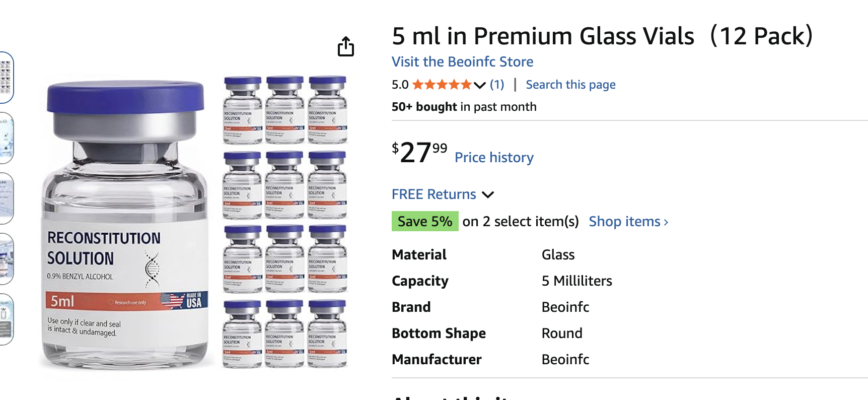Select the fifth product thumbnail at bottom
Viewport: 868px width, 400px height.
pos(6,319)
